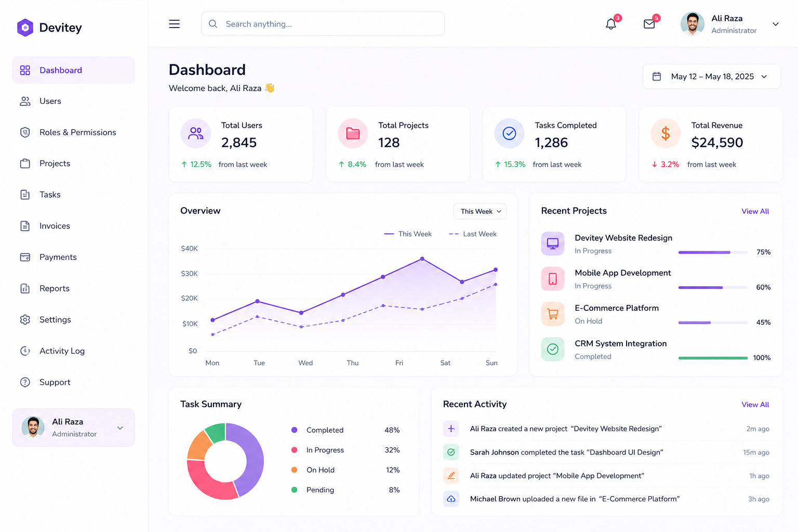Click calendar icon in date range picker
798x532 pixels.
pos(657,76)
